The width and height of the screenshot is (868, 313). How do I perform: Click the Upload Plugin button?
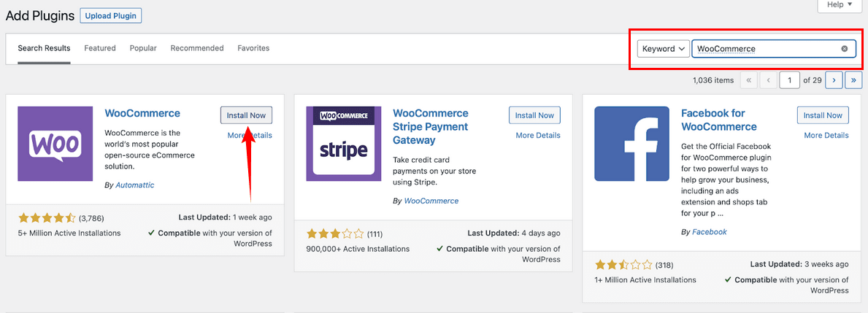[110, 15]
